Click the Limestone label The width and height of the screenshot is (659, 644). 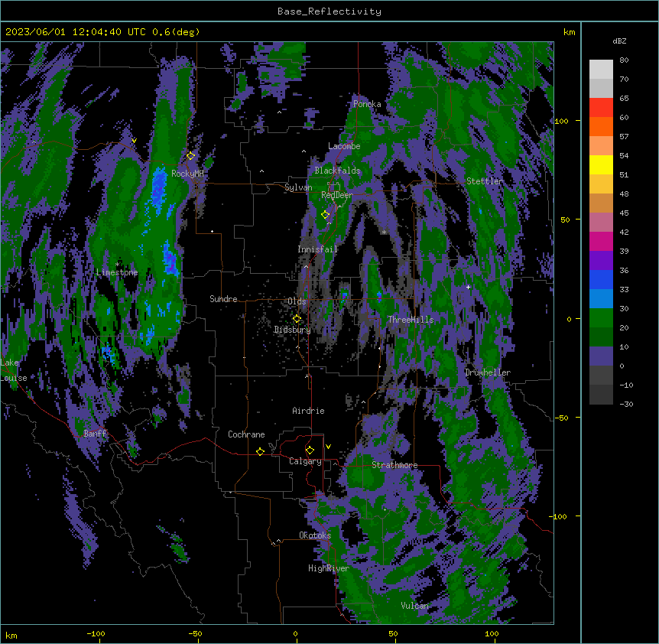pyautogui.click(x=117, y=272)
